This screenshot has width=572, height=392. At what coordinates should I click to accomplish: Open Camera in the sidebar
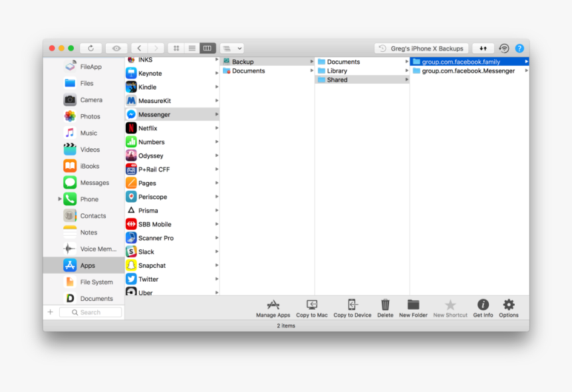(x=84, y=100)
